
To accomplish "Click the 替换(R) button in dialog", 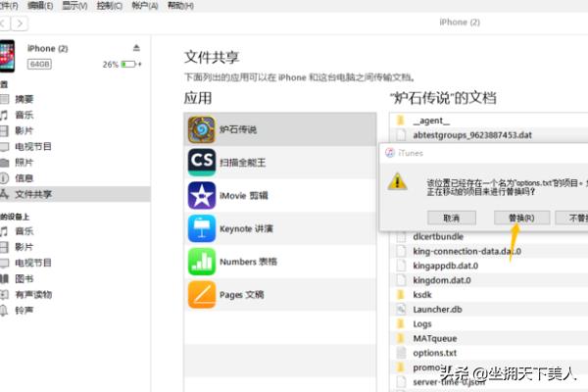I will click(x=521, y=218).
